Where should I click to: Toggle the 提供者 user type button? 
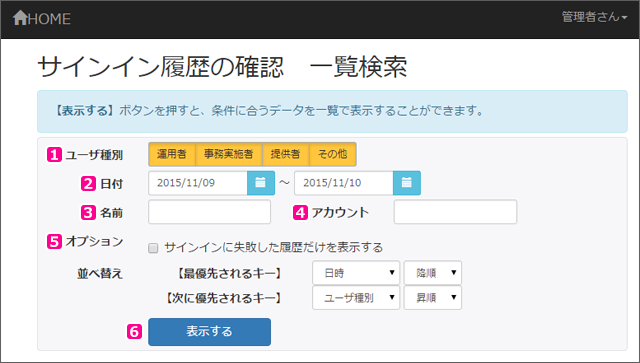click(x=286, y=154)
